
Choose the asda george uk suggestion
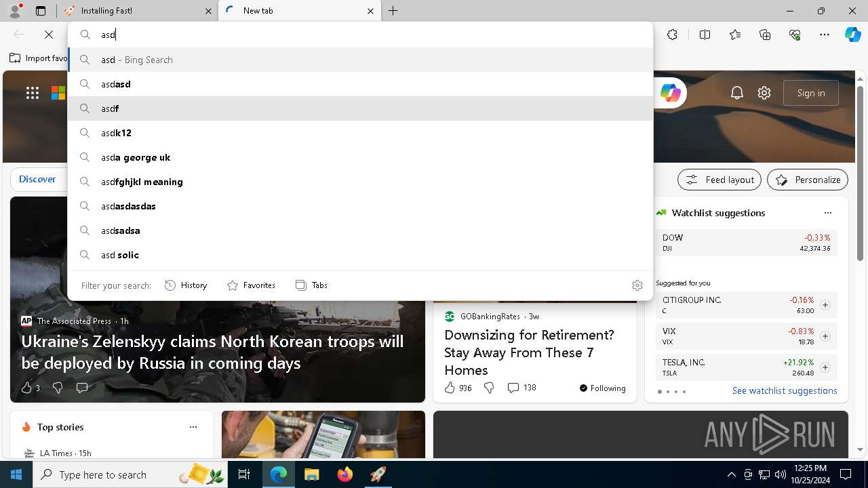[361, 157]
